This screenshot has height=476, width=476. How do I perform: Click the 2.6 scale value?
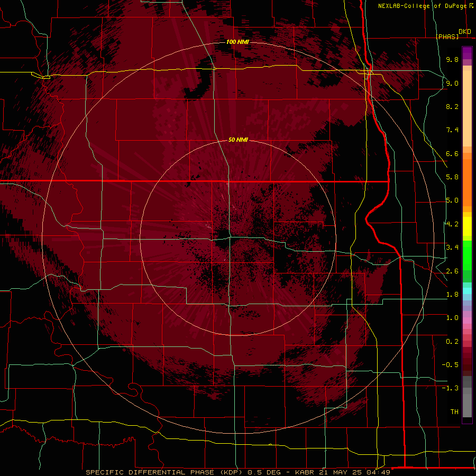pos(452,271)
